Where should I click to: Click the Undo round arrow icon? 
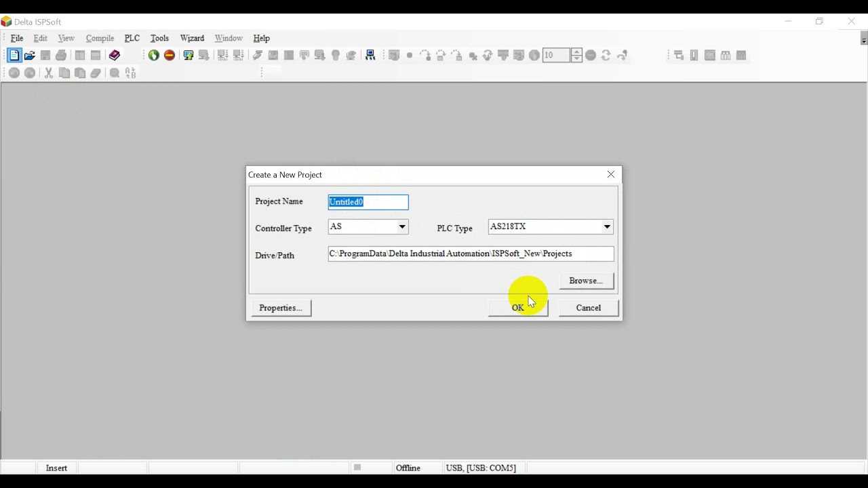(x=14, y=73)
